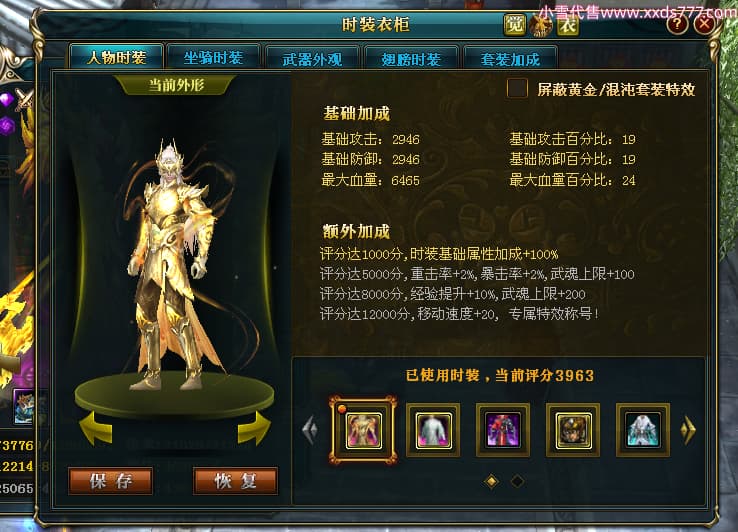Image resolution: width=738 pixels, height=532 pixels.
Task: Switch to 坐骑时装 tab
Action: (213, 58)
